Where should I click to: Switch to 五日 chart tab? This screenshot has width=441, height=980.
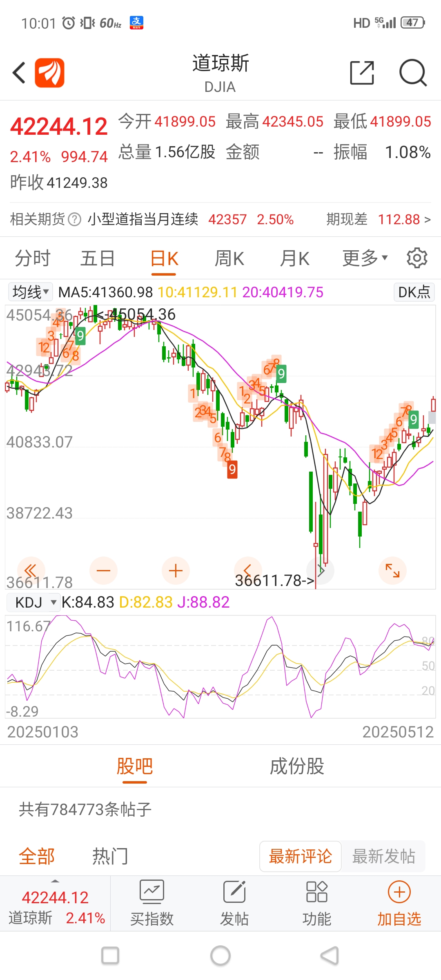98,258
